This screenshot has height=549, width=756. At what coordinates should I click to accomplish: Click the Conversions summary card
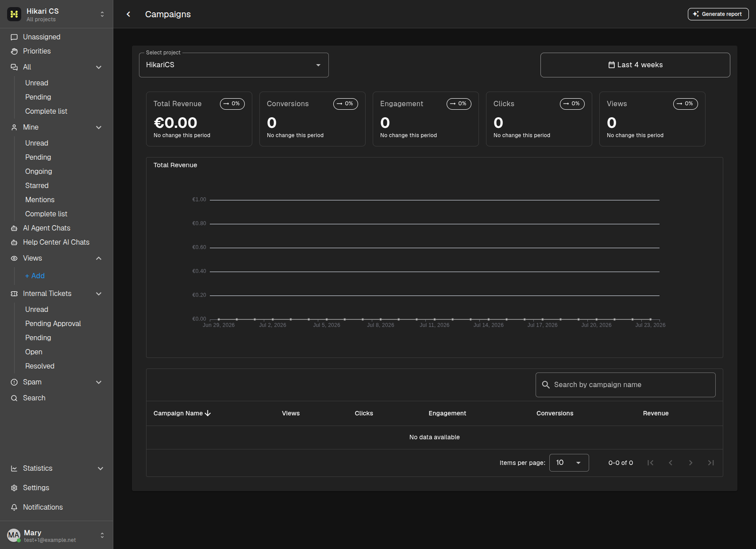click(x=312, y=119)
